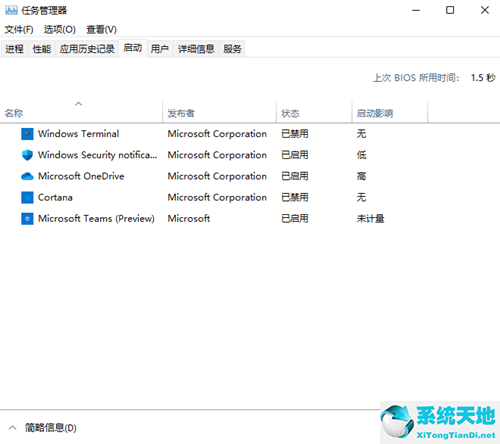Click the 简略信息(D) label
500x444 pixels.
pos(51,428)
